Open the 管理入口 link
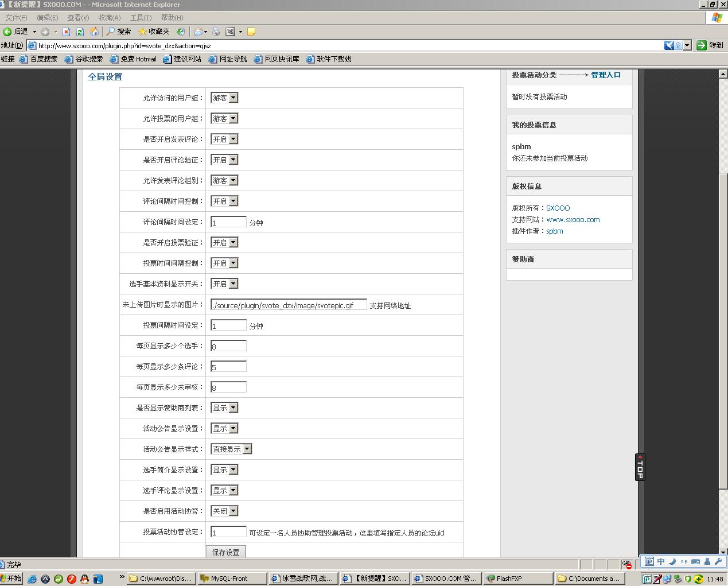Viewport: 728px width, 586px height. click(x=606, y=75)
